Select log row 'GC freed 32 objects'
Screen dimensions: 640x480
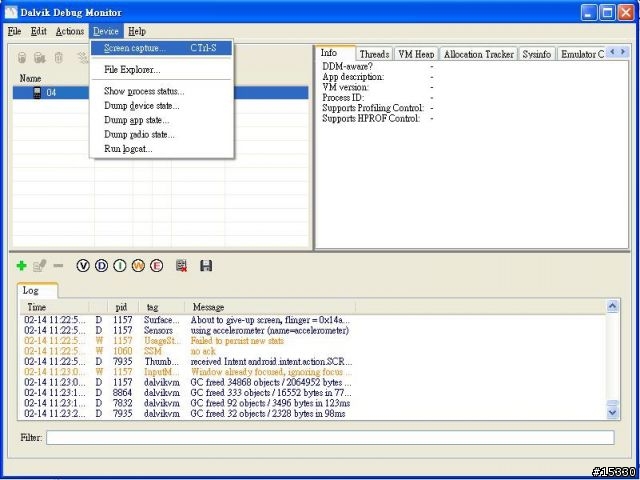coord(313,413)
